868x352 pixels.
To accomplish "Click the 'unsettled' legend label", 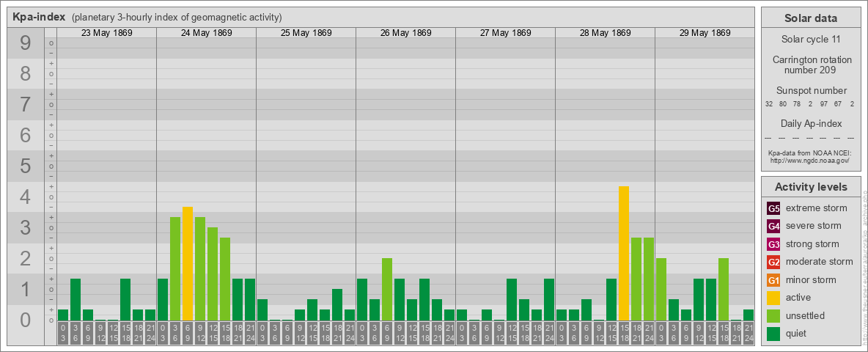I will coord(805,315).
